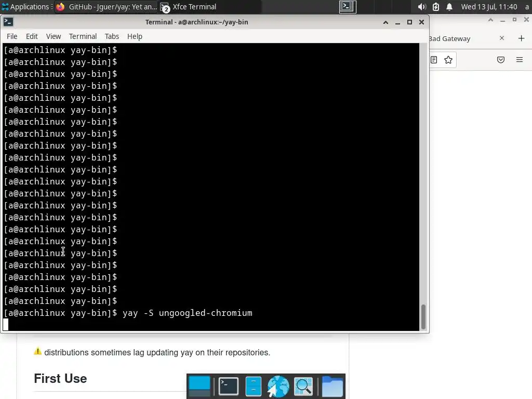Toggle reader view in Firefox
Viewport: 532px width, 399px height.
tap(434, 60)
